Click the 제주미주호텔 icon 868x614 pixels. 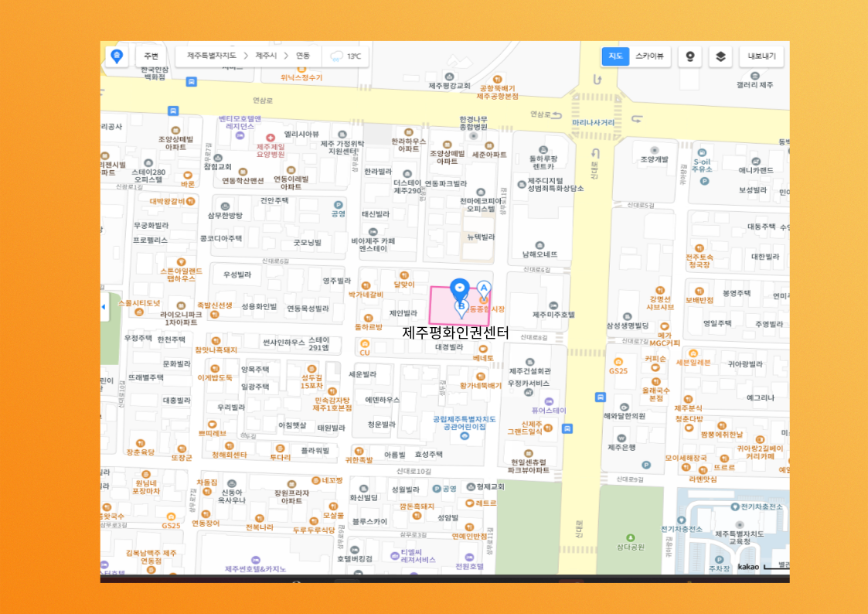[x=553, y=305]
